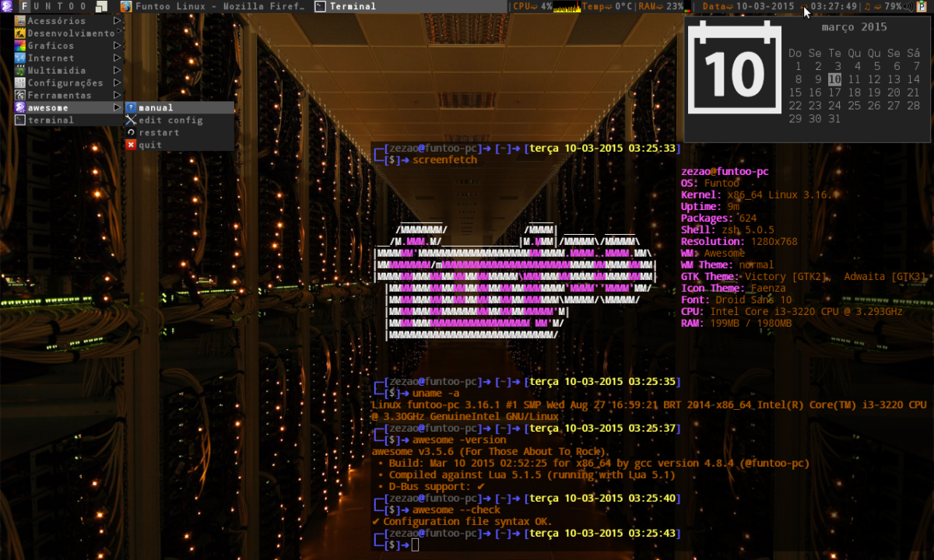The image size is (934, 560).
Task: Click the speaker volume icon in the top bar
Action: point(909,6)
